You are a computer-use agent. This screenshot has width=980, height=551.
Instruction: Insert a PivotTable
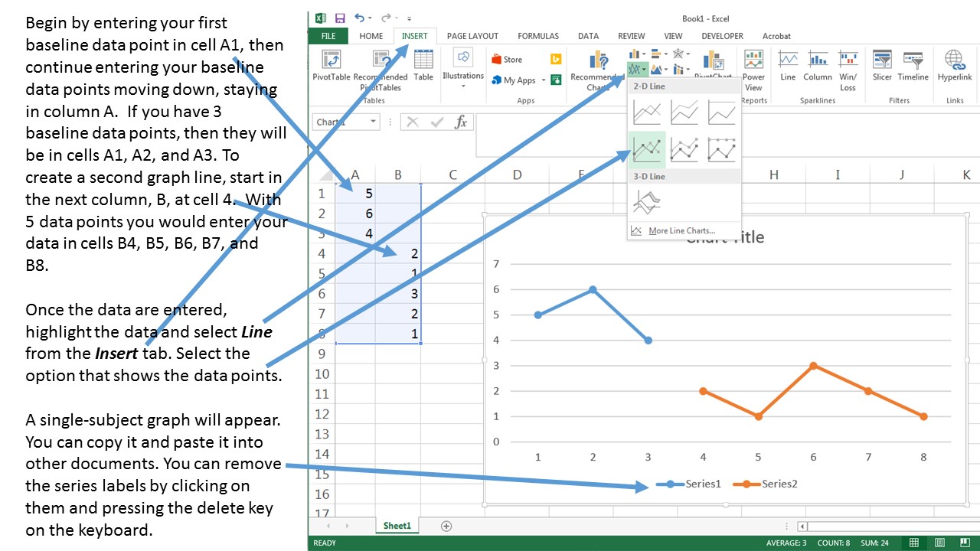click(x=332, y=66)
